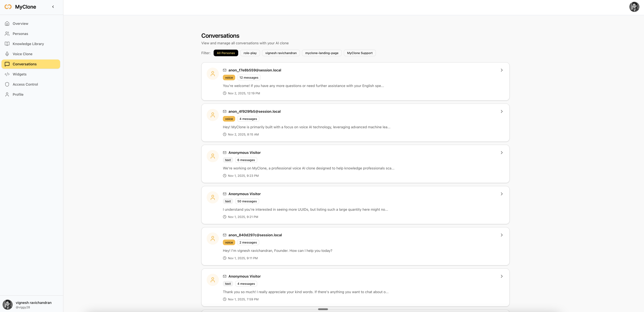Screen dimensions: 644x312
Task: Go to the Profile page
Action: (x=18, y=94)
